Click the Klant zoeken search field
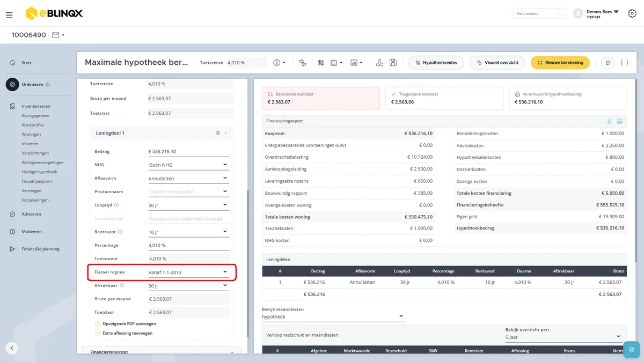 pyautogui.click(x=539, y=13)
